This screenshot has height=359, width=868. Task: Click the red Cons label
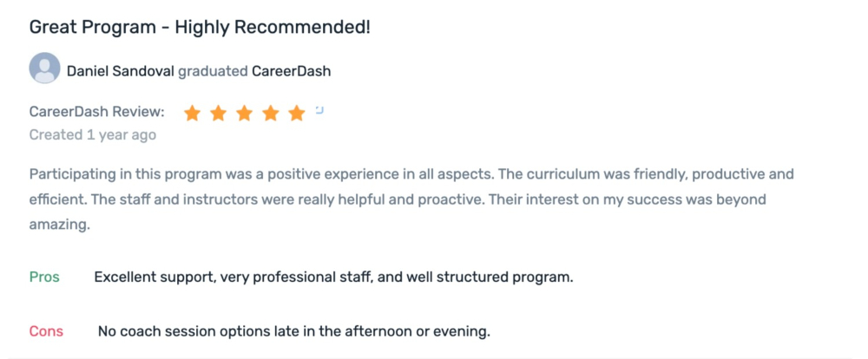click(46, 331)
